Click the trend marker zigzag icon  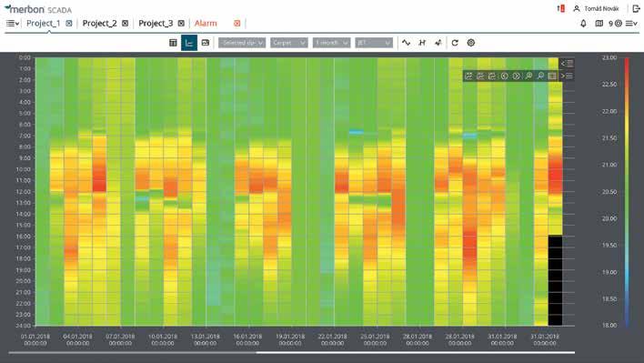coord(438,43)
